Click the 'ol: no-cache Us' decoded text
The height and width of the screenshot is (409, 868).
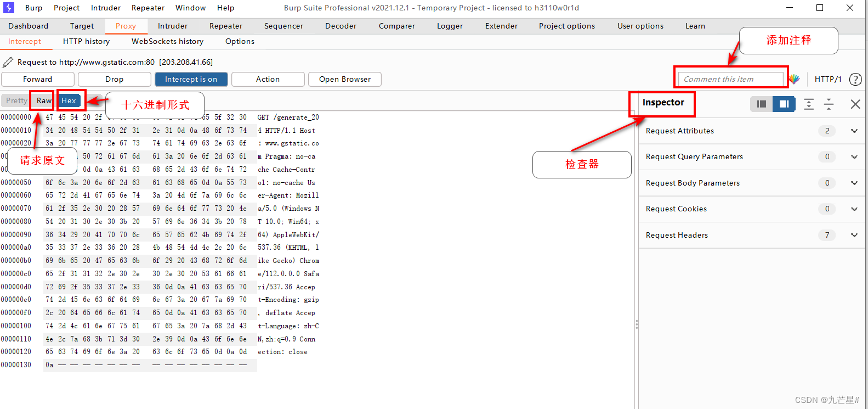(286, 182)
